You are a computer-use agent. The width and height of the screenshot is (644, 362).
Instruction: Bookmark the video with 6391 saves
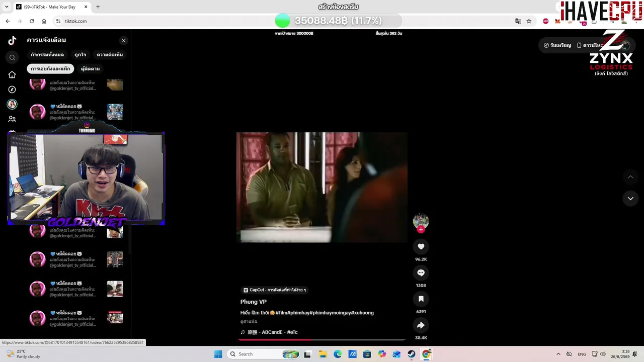click(x=421, y=299)
